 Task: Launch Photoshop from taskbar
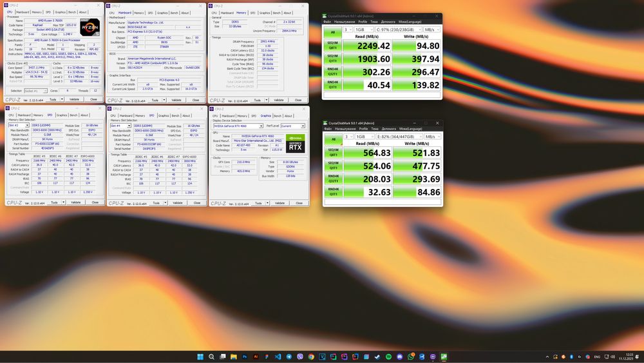[245, 357]
